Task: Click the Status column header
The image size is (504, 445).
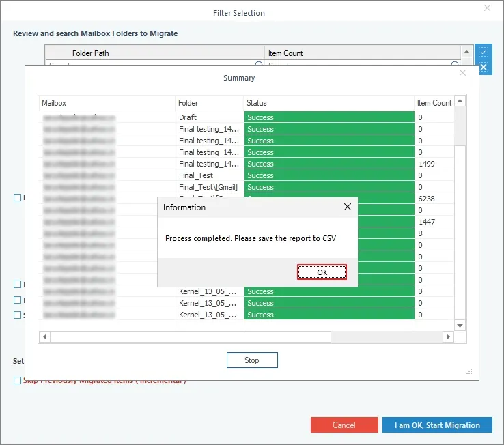Action: click(x=329, y=103)
